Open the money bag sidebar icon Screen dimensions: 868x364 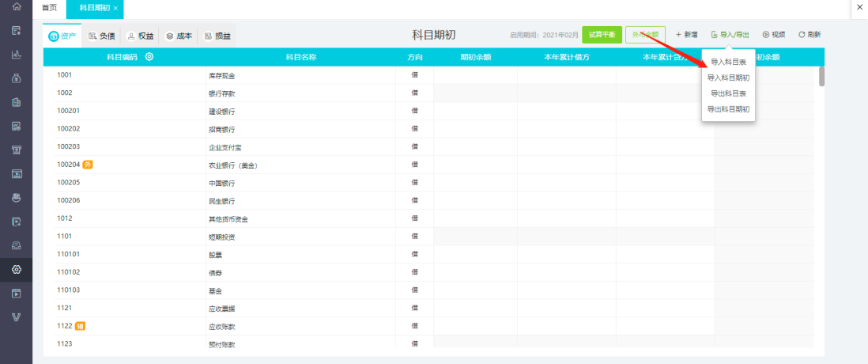coord(17,78)
